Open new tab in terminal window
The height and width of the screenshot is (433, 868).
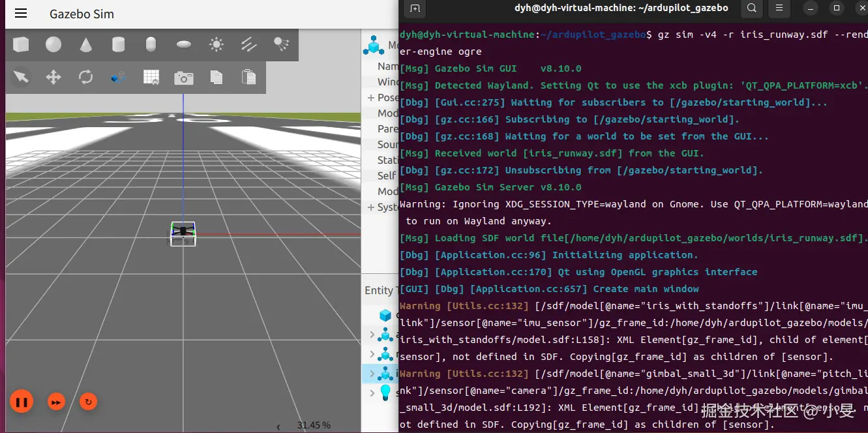coord(415,8)
